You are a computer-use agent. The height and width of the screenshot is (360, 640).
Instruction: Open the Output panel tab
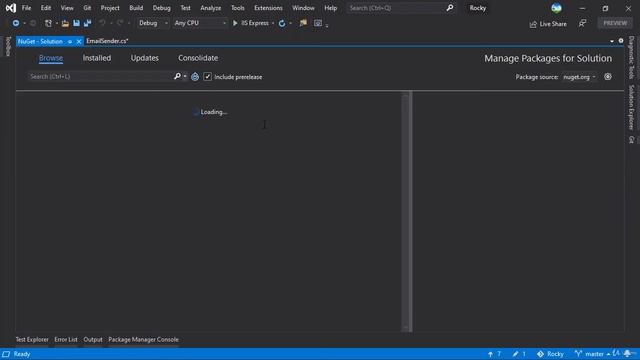click(93, 340)
